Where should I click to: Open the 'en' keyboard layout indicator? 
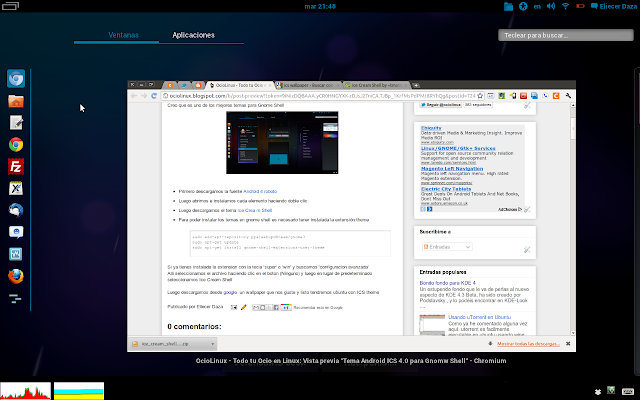[x=537, y=6]
